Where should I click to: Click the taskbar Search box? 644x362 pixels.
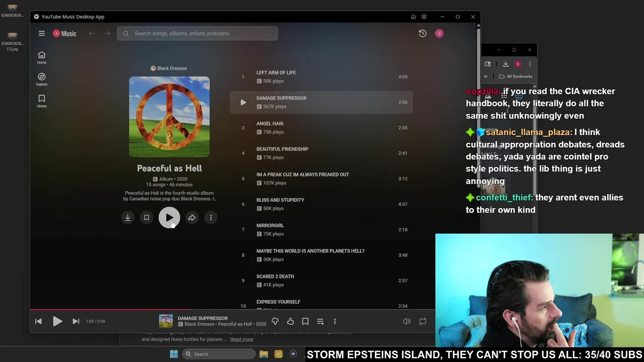click(x=218, y=354)
